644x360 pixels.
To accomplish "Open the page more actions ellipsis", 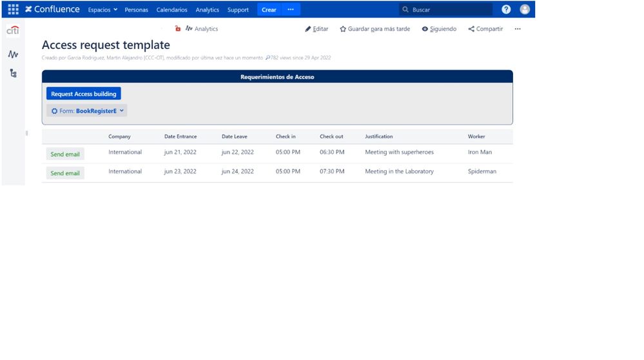I will pyautogui.click(x=518, y=29).
